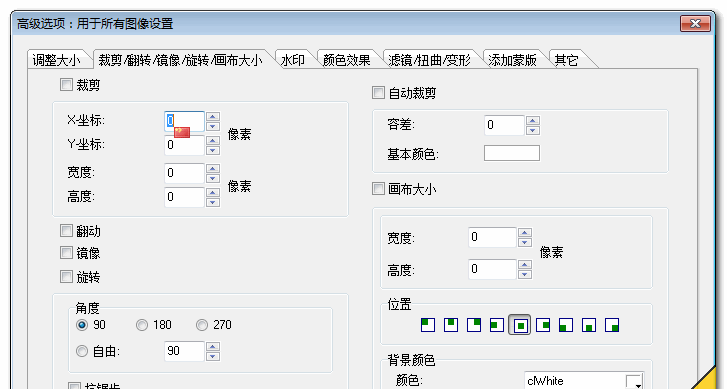
Task: Select bottom-right canvas position icon
Action: pos(612,325)
